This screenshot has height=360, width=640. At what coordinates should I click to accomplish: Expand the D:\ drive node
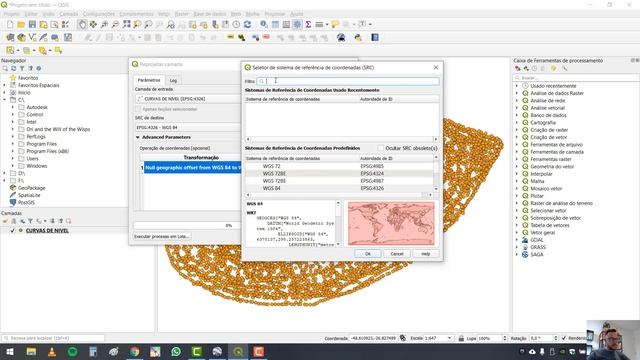[x=5, y=173]
